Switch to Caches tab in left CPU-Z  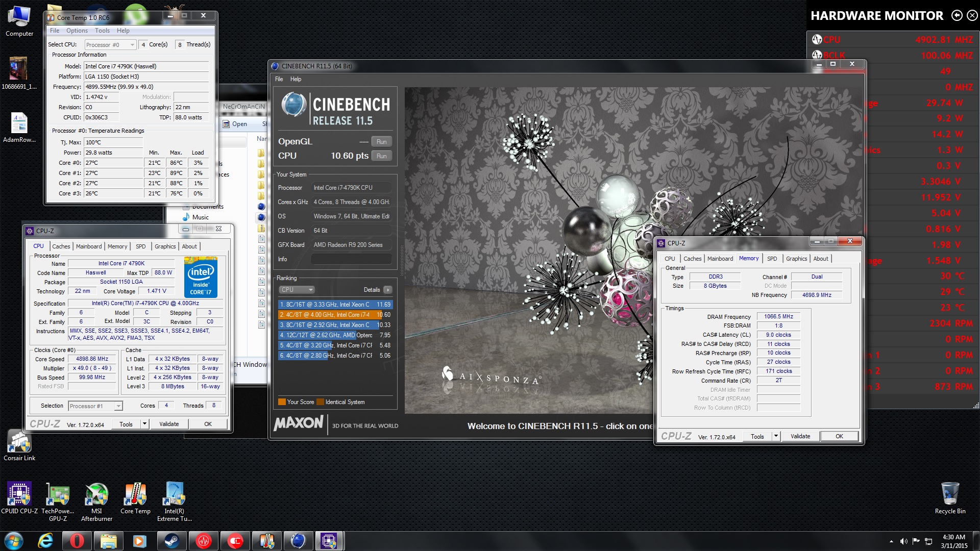click(61, 246)
